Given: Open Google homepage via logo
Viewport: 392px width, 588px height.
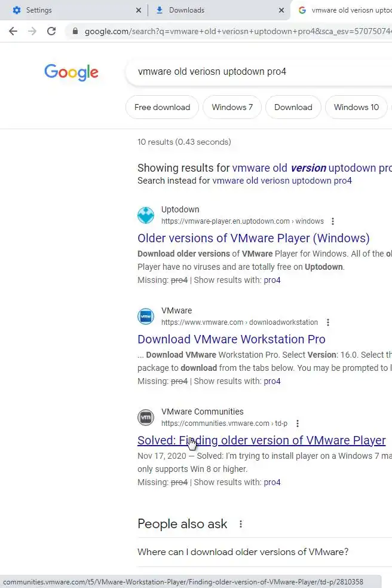Looking at the screenshot, I should [71, 72].
